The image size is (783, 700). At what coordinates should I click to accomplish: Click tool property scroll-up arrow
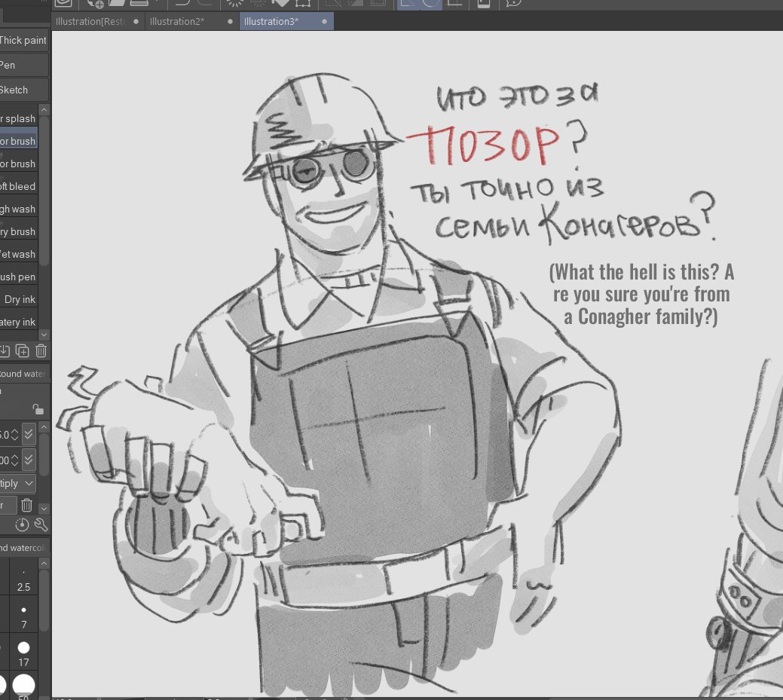tap(44, 427)
